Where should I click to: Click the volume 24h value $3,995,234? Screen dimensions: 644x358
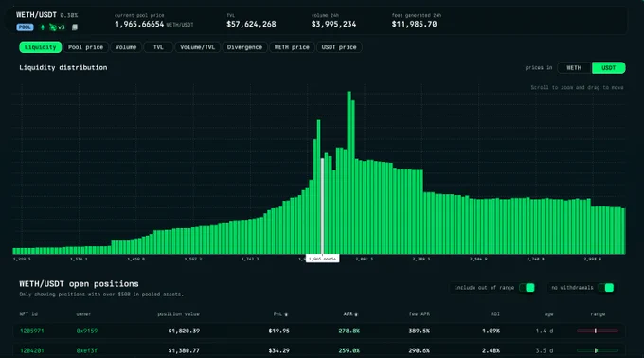pyautogui.click(x=333, y=25)
